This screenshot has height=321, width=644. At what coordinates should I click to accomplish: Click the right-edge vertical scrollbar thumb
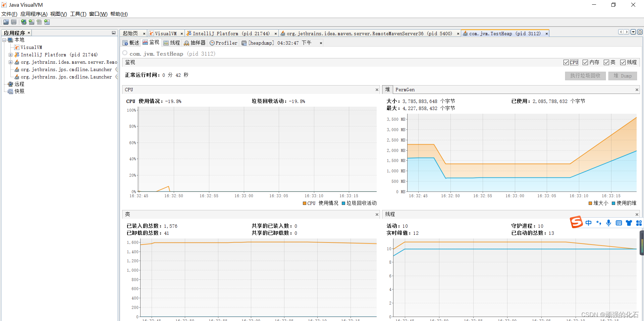click(x=642, y=243)
